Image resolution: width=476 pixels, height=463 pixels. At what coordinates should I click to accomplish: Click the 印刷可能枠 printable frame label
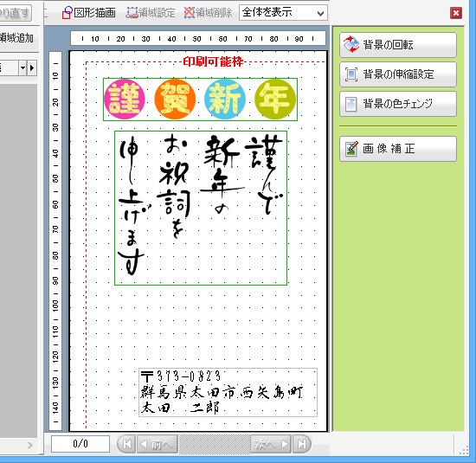213,62
